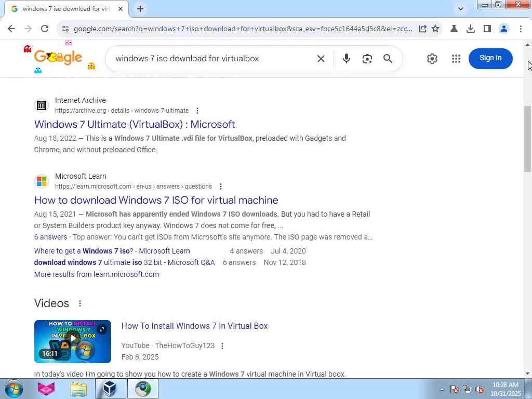This screenshot has height=399, width=532.
Task: Close the Google search tab
Action: coord(121,9)
